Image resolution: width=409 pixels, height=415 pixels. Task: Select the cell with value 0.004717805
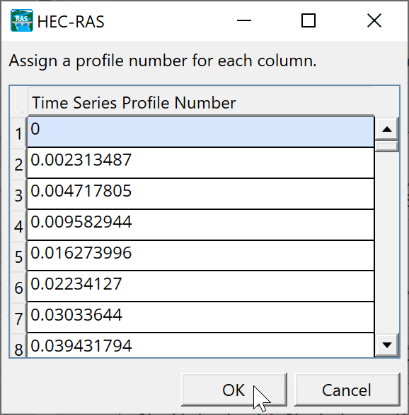(201, 194)
